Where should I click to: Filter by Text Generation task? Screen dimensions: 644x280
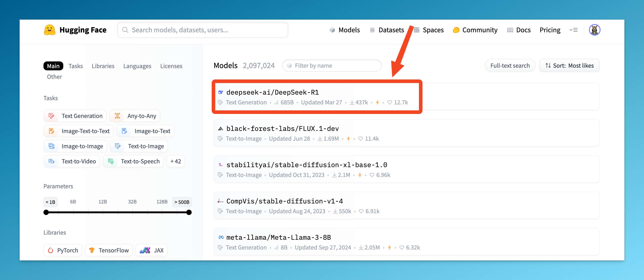coord(75,116)
